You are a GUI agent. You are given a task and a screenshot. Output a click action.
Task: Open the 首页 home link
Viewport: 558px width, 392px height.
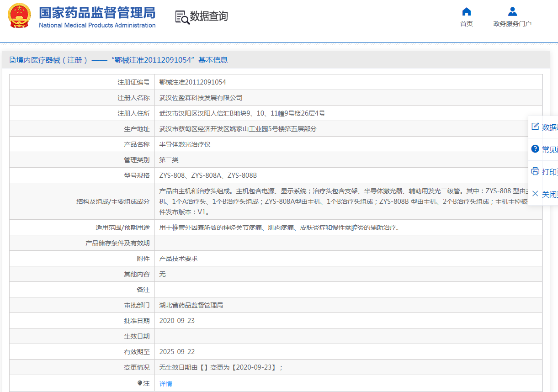(x=467, y=24)
